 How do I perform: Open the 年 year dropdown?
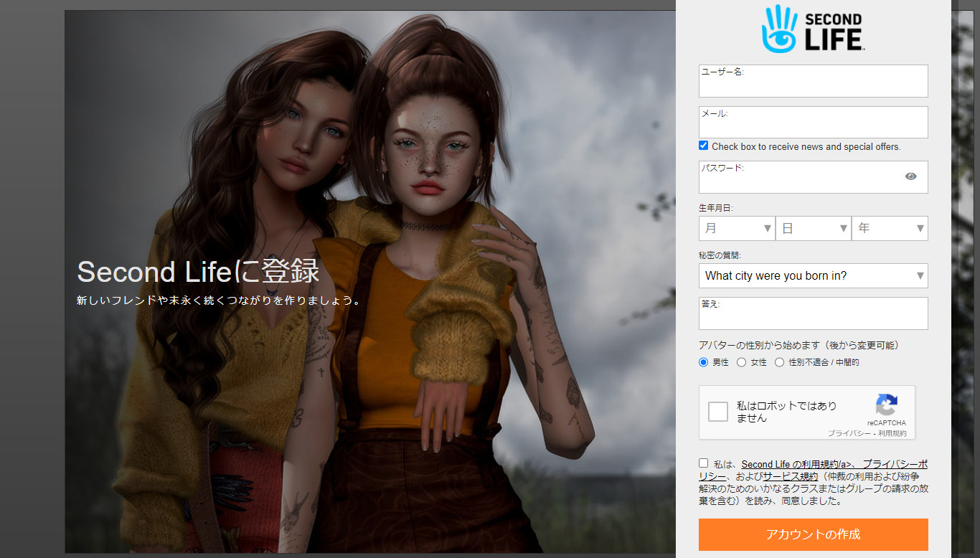pyautogui.click(x=890, y=228)
